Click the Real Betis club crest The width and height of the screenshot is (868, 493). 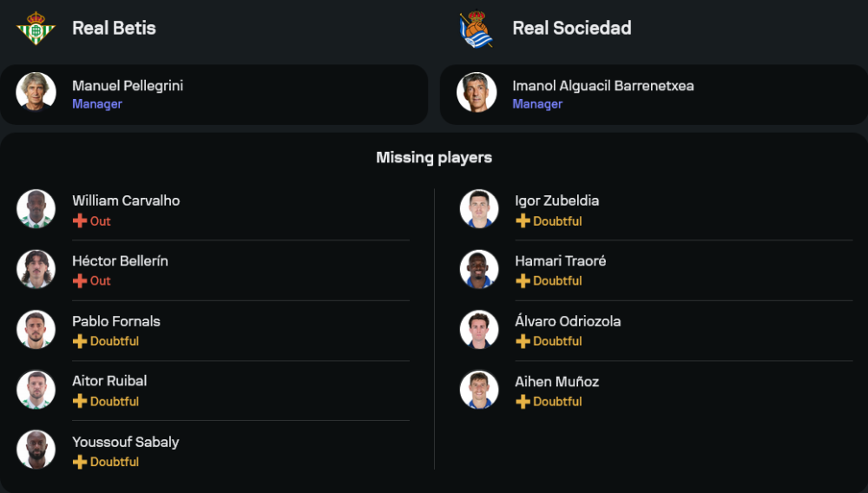point(36,29)
